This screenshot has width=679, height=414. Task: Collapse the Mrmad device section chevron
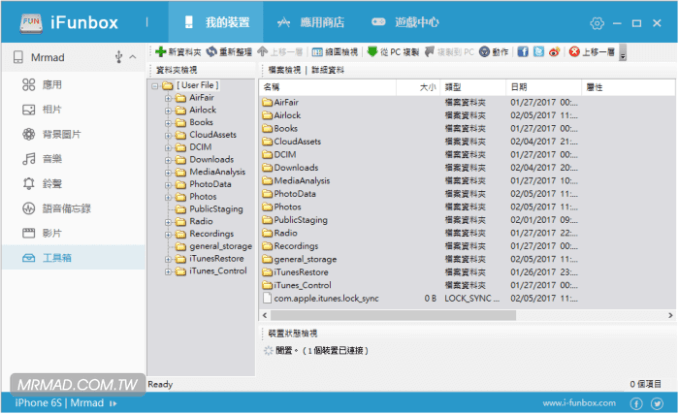(x=133, y=57)
